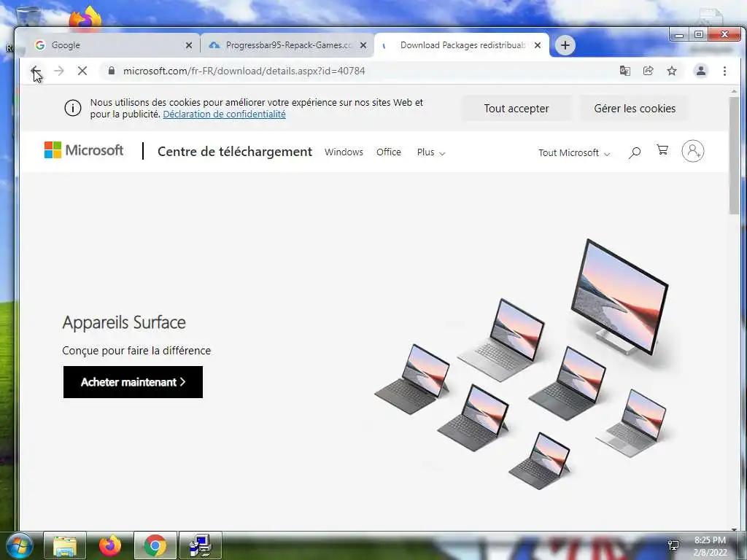Click Chrome icon in taskbar
This screenshot has width=747, height=560.
[x=155, y=545]
